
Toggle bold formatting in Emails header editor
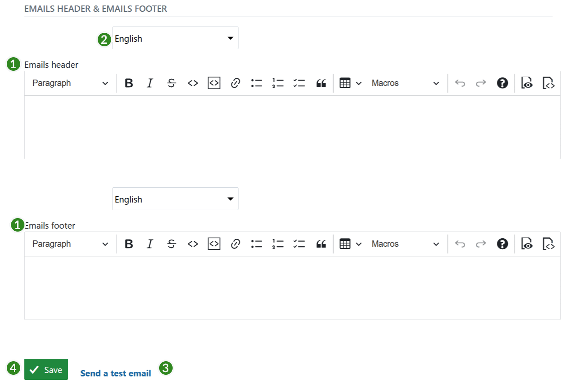129,83
